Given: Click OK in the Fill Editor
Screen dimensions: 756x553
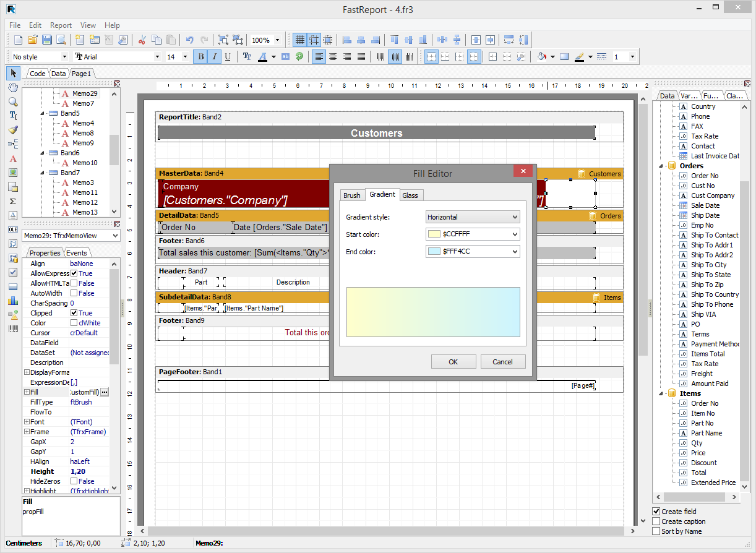Looking at the screenshot, I should point(453,362).
